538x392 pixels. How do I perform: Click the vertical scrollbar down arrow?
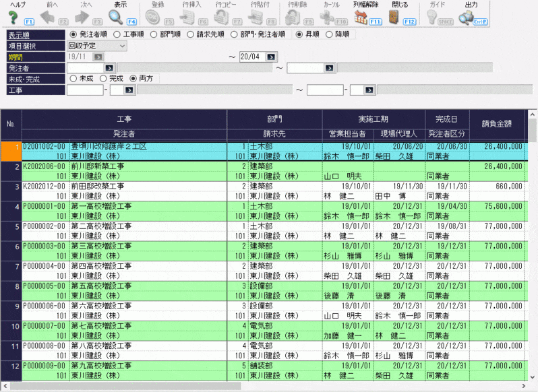pos(533,377)
